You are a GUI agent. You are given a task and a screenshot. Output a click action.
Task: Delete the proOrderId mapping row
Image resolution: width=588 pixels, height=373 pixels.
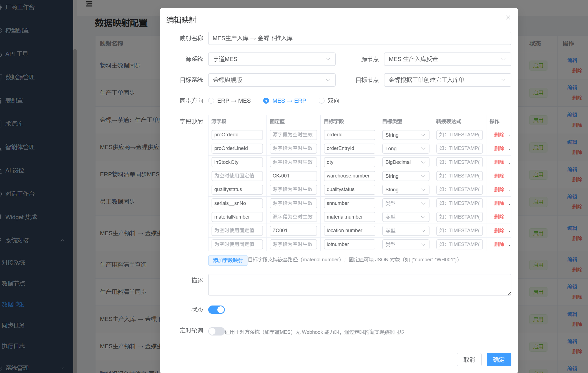point(499,135)
